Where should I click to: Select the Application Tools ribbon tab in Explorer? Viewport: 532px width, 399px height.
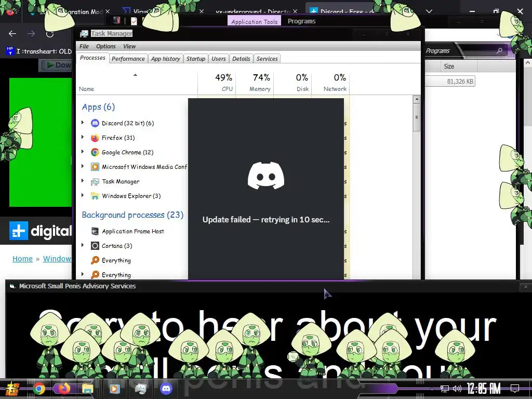(254, 21)
